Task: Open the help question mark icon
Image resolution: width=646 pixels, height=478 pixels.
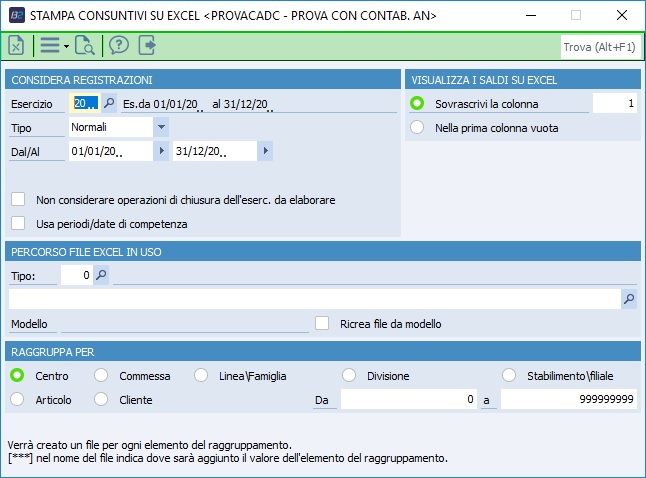Action: (117, 45)
